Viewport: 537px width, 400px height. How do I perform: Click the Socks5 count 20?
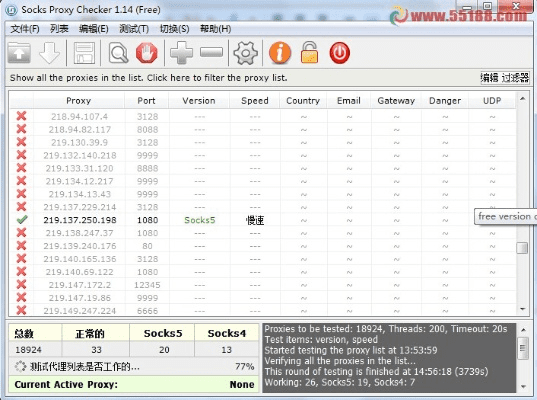pos(164,350)
